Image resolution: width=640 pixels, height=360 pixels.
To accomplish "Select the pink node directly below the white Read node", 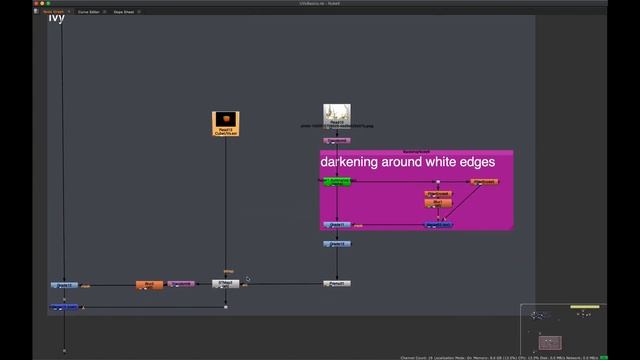I will 337,141.
